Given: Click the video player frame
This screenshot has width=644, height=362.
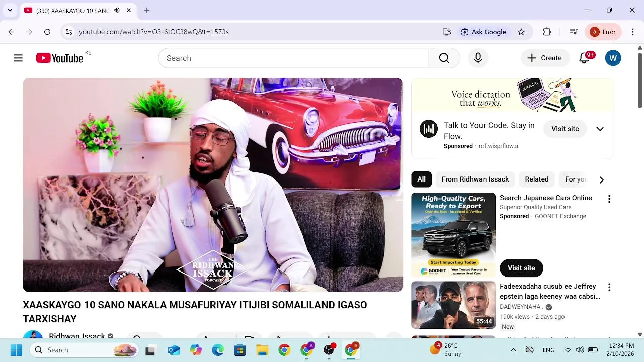Looking at the screenshot, I should (213, 185).
